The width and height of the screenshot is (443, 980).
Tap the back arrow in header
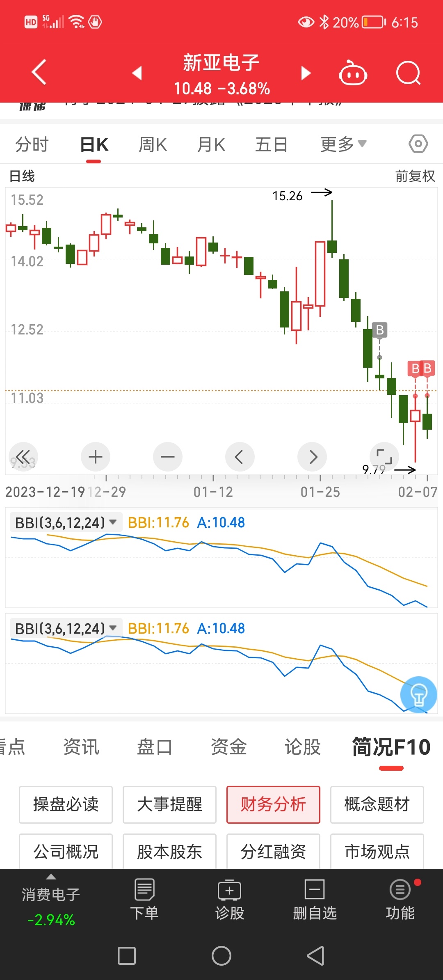pos(39,72)
